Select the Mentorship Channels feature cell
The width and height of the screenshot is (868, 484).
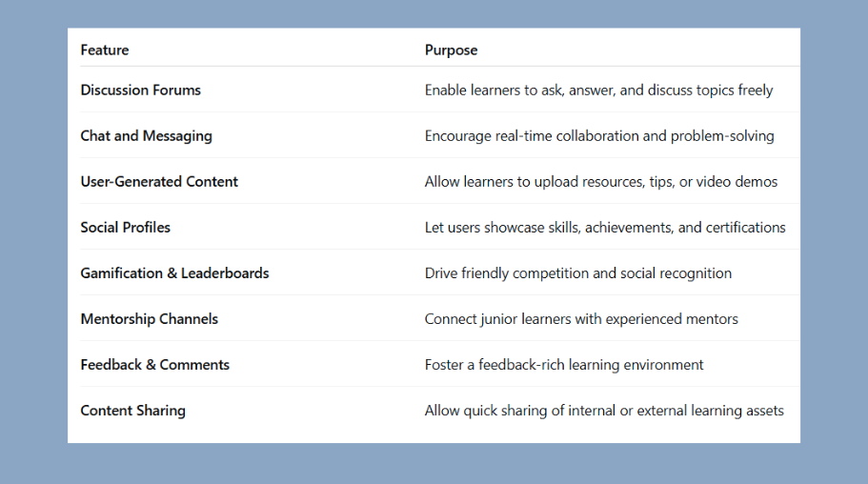[x=150, y=319]
